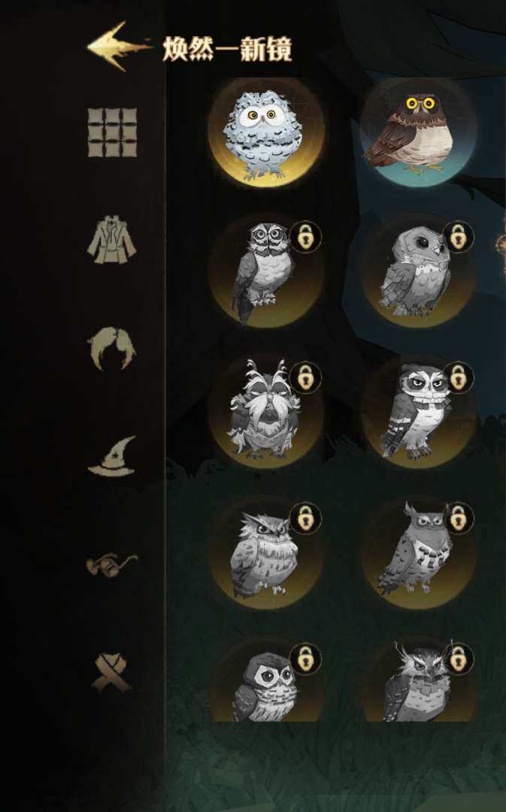The height and width of the screenshot is (812, 506).
Task: Choose the locked wide-eyed small owl
Action: pos(266,681)
